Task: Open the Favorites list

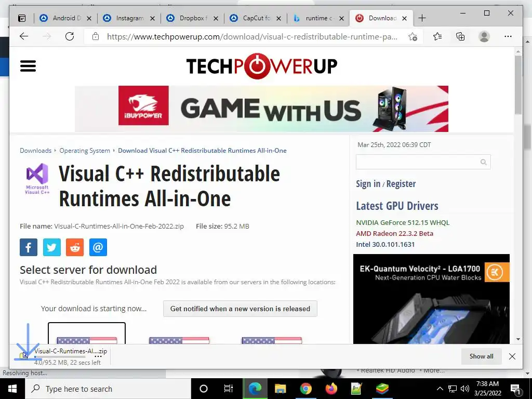Action: click(x=437, y=36)
